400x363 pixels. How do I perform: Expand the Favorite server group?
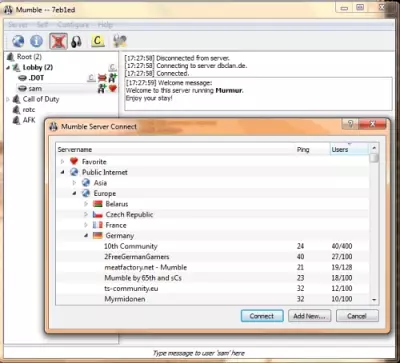click(62, 162)
